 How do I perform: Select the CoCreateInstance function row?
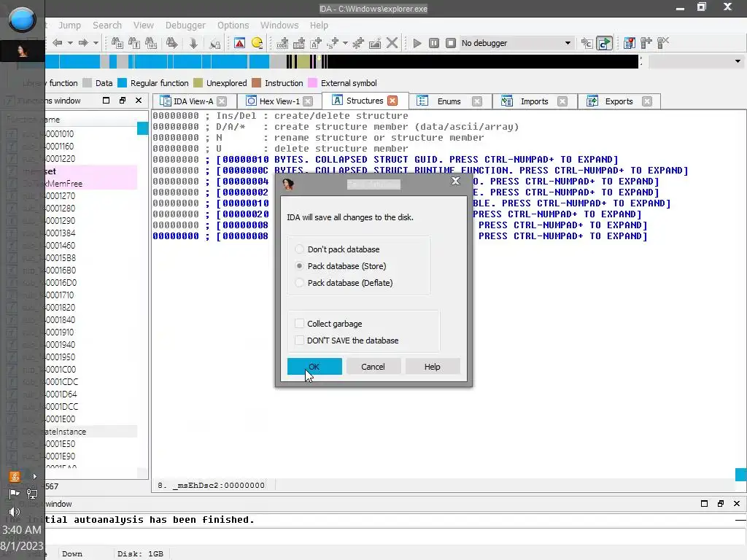tap(71, 432)
